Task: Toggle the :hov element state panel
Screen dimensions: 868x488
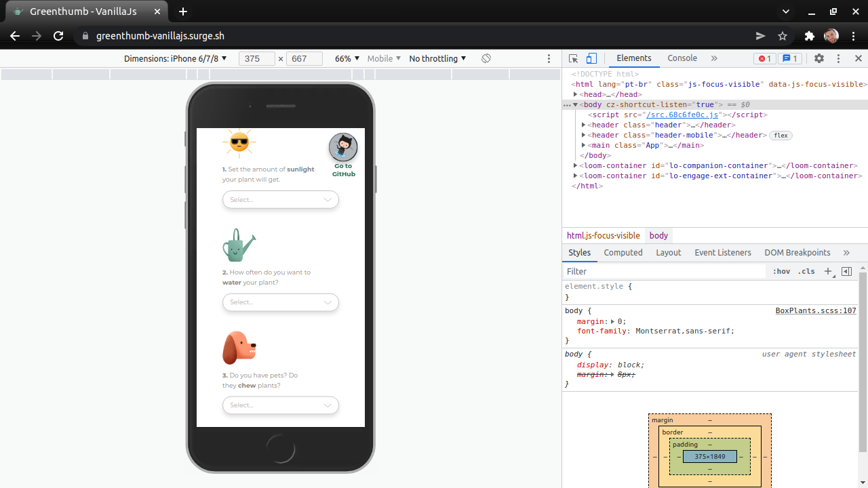Action: [781, 271]
